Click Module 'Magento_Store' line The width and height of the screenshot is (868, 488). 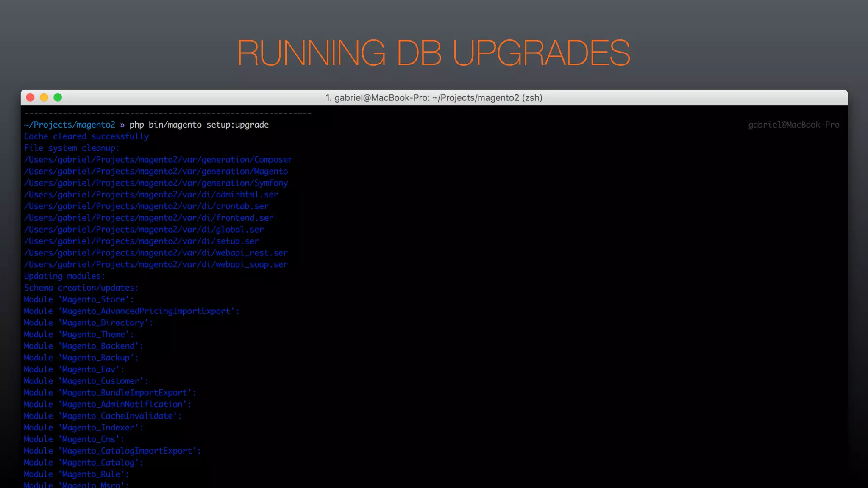tap(79, 299)
